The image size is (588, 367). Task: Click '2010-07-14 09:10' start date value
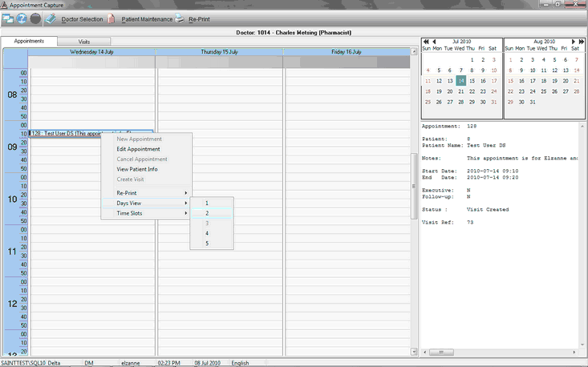[493, 171]
